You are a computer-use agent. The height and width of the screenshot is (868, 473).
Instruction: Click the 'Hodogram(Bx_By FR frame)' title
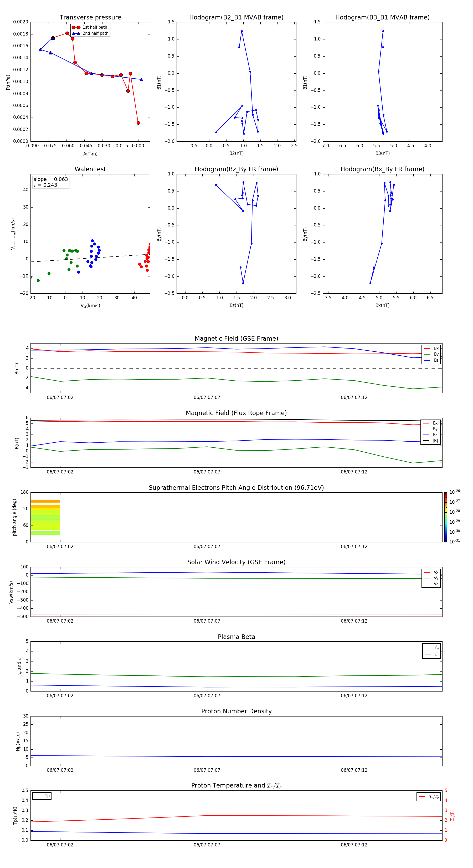(382, 169)
